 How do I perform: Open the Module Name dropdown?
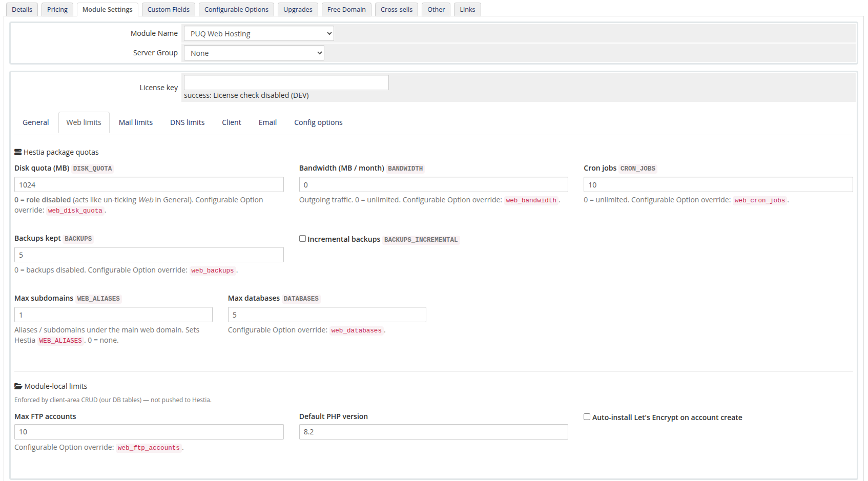[259, 34]
